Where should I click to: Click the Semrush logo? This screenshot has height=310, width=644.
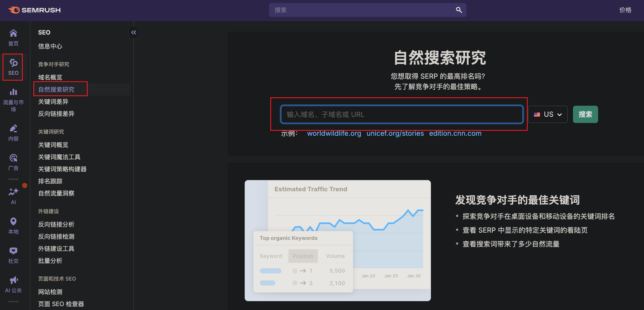point(34,10)
